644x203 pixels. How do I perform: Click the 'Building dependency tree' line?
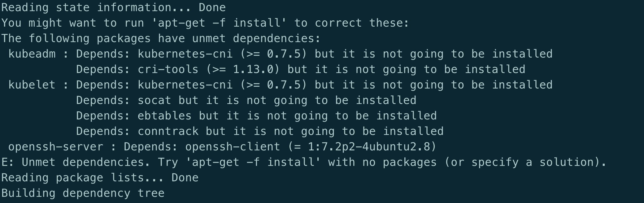pos(83,193)
